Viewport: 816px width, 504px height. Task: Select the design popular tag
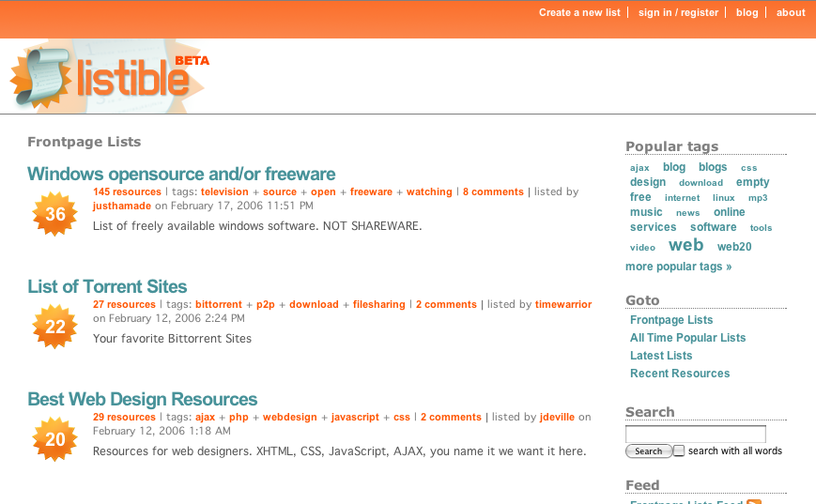click(x=648, y=182)
